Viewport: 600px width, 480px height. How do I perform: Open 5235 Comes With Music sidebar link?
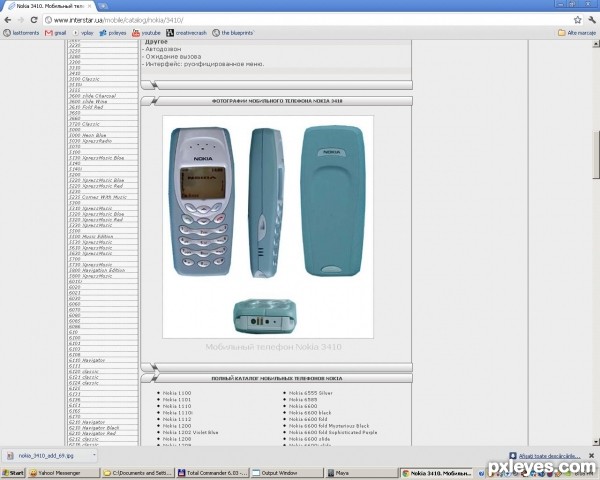click(x=98, y=197)
